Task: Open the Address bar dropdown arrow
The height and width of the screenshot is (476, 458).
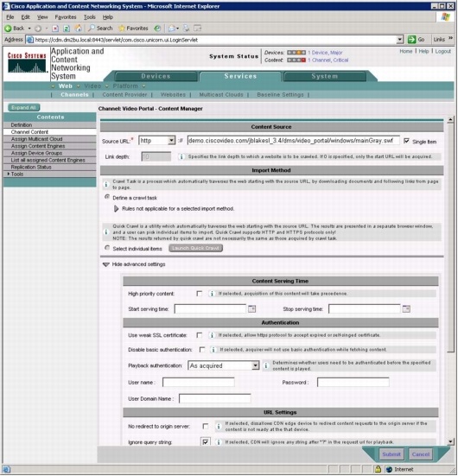Action: point(400,40)
